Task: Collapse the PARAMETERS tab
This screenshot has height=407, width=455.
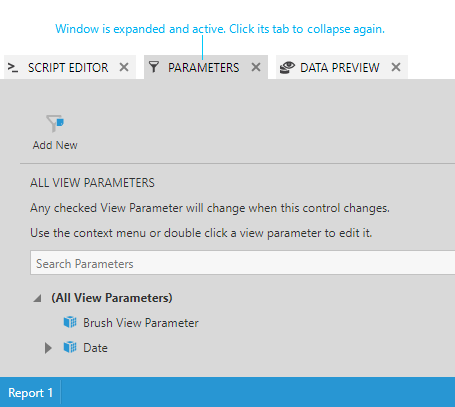Action: [203, 68]
